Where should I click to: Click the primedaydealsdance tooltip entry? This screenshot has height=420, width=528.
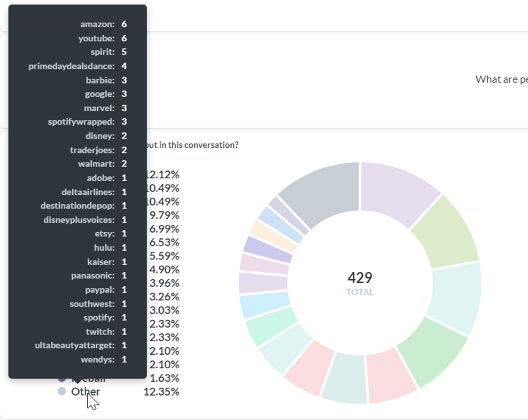[71, 66]
